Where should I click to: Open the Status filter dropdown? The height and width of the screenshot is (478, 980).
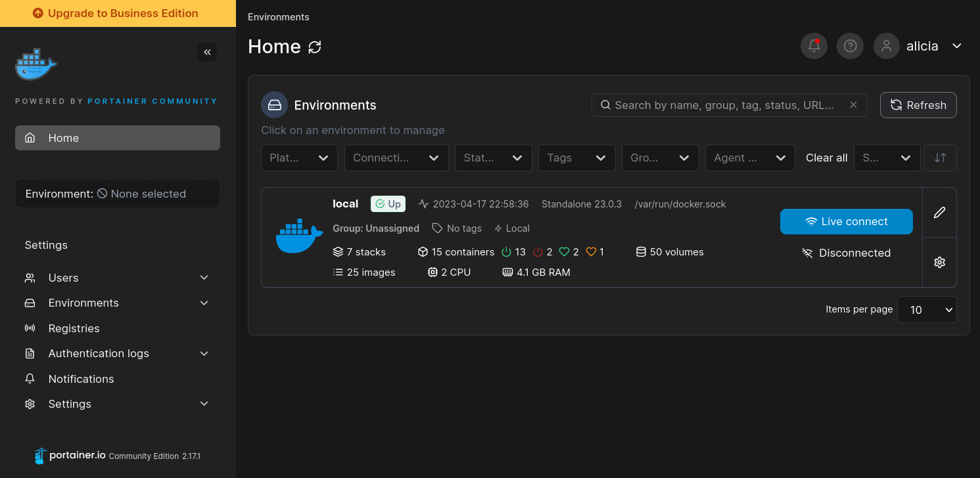coord(493,158)
